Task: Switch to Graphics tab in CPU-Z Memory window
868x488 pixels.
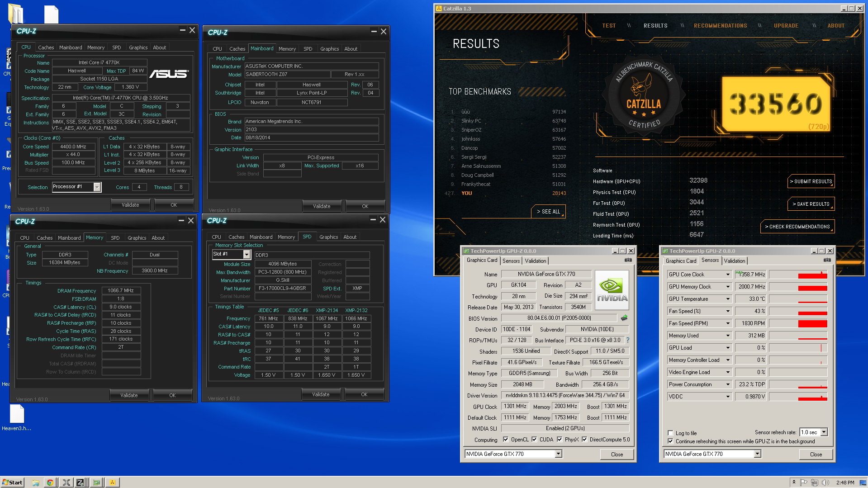Action: coord(137,238)
